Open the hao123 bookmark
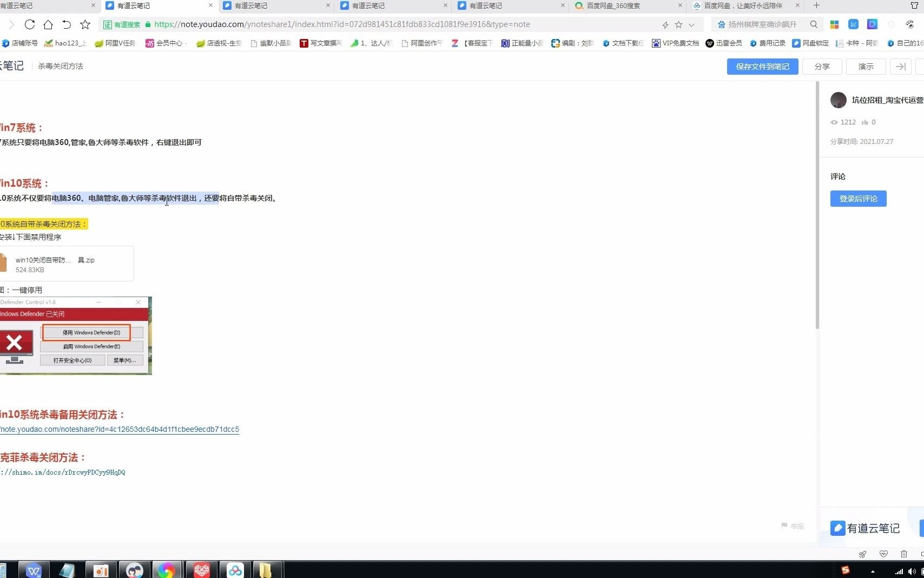 click(x=65, y=43)
